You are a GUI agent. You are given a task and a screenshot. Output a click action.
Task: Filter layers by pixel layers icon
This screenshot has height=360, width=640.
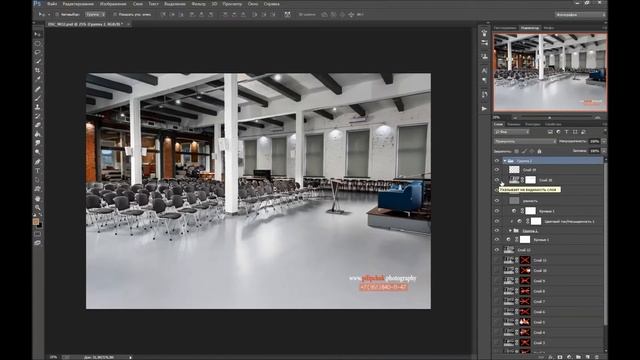point(550,132)
